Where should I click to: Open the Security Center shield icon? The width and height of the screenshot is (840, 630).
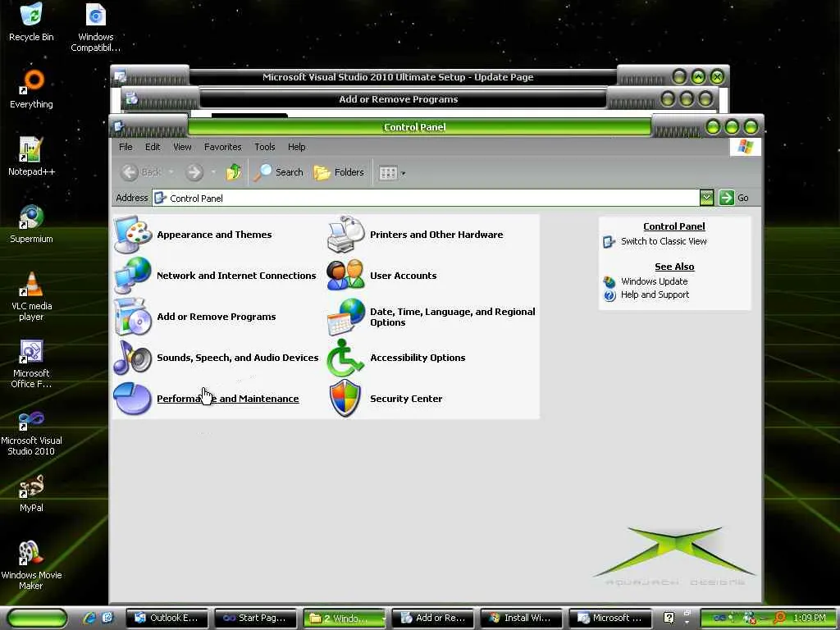coord(345,399)
